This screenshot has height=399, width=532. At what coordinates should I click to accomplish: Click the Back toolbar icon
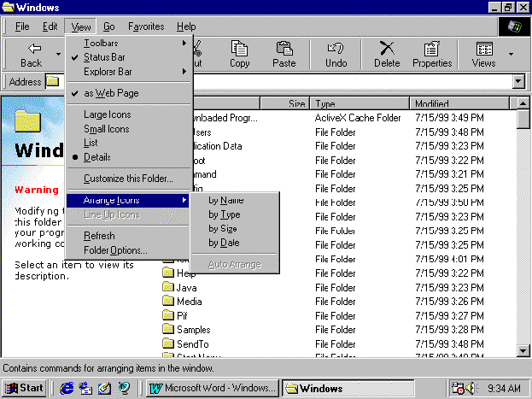[x=31, y=55]
